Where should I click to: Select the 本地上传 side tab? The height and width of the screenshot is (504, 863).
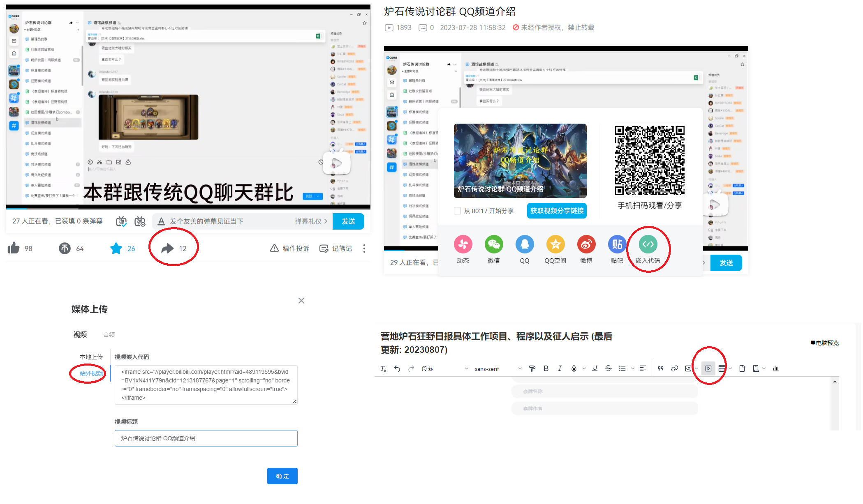91,357
